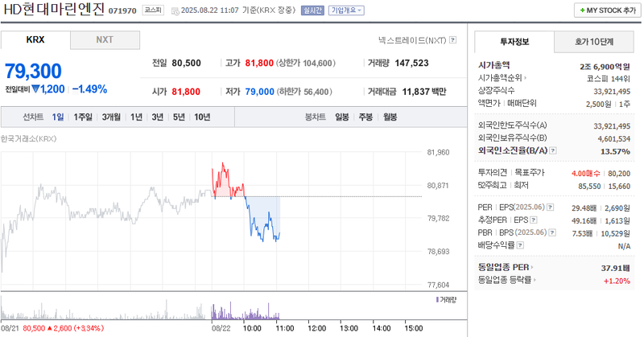Select the 1주일 line chart period

pyautogui.click(x=83, y=117)
